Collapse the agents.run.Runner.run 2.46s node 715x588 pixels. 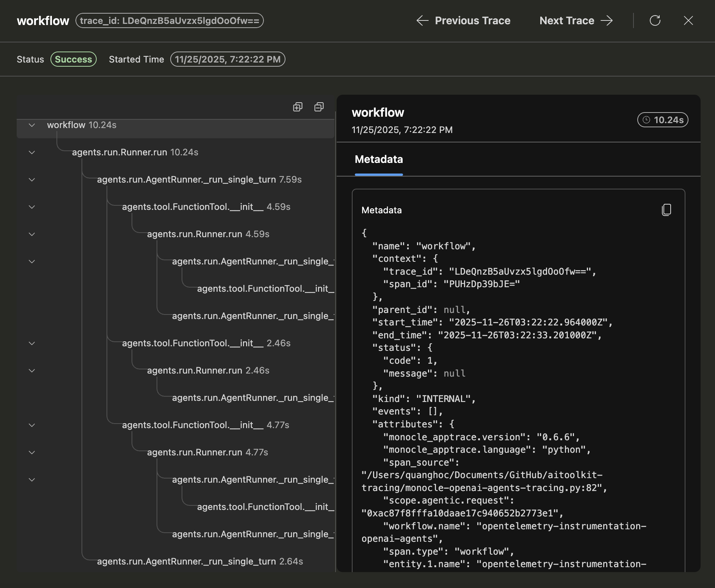point(32,370)
